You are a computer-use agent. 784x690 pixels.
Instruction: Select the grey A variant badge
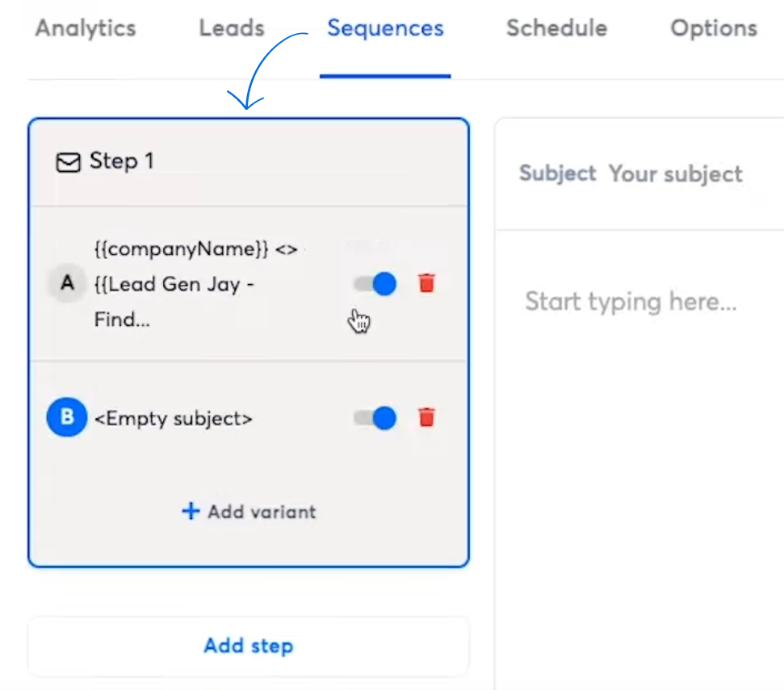pyautogui.click(x=68, y=284)
